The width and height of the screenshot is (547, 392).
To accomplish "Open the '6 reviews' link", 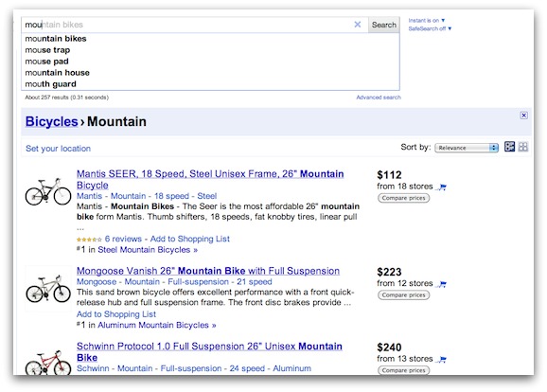I will (x=123, y=240).
